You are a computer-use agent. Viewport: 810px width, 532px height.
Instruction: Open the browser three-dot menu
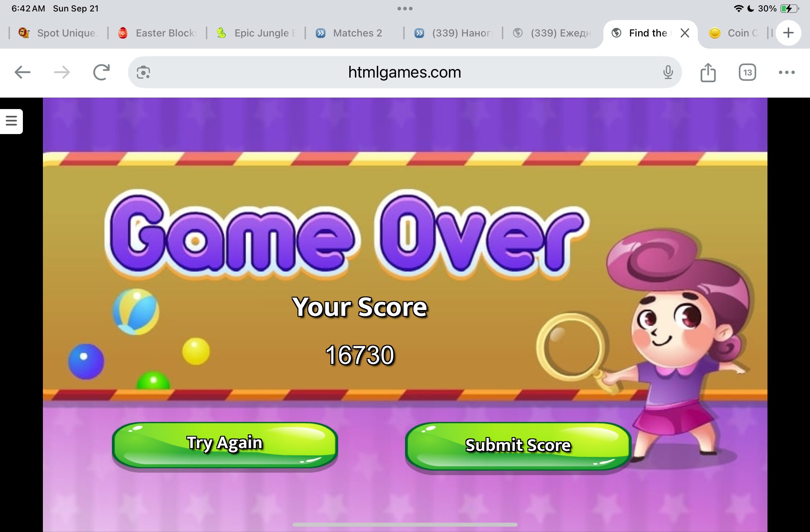786,73
